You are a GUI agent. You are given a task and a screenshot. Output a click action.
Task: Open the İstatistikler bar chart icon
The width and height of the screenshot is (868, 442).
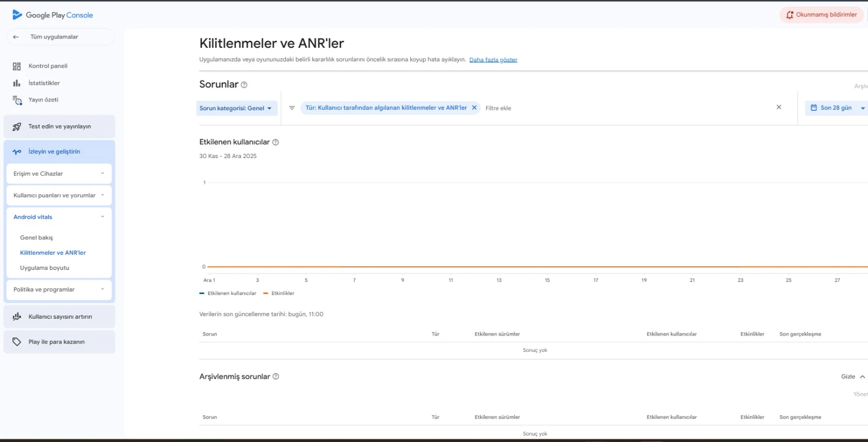point(17,83)
